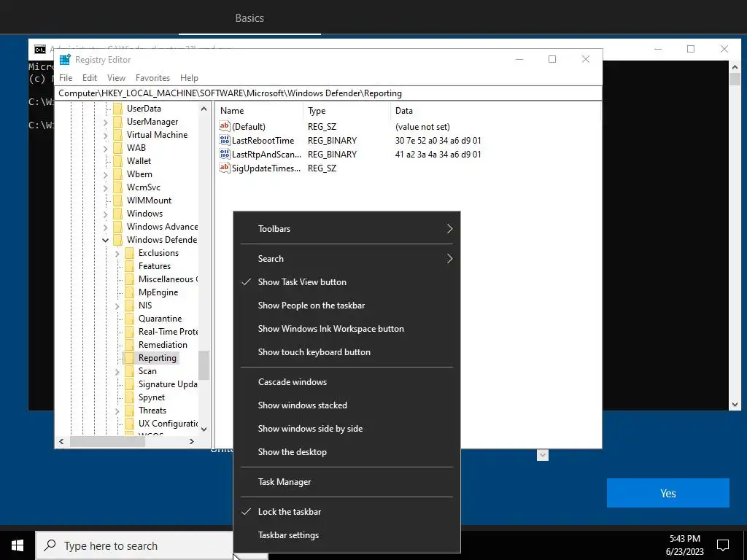Screen dimensions: 747x560
Task: Expand the Windows Advanced tree node
Action: click(105, 227)
